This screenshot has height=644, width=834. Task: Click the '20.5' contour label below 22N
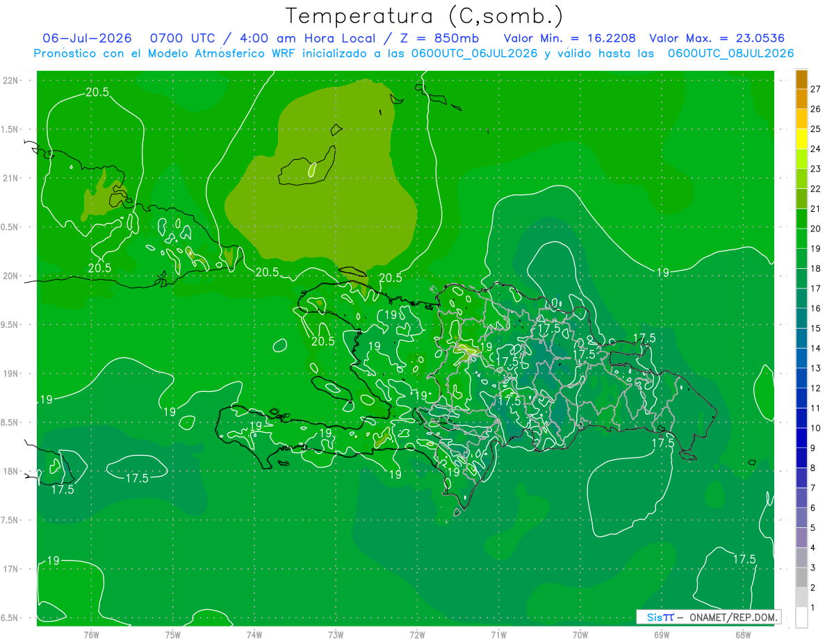[97, 92]
